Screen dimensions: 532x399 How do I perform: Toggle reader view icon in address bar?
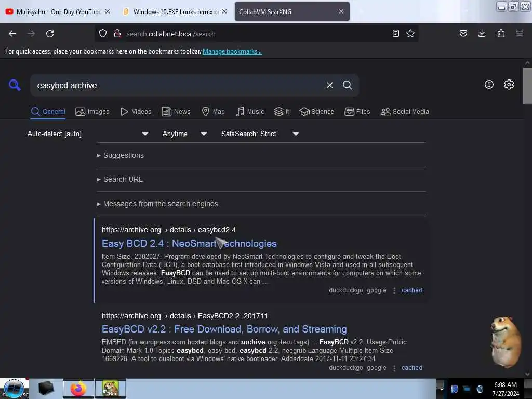pos(395,34)
